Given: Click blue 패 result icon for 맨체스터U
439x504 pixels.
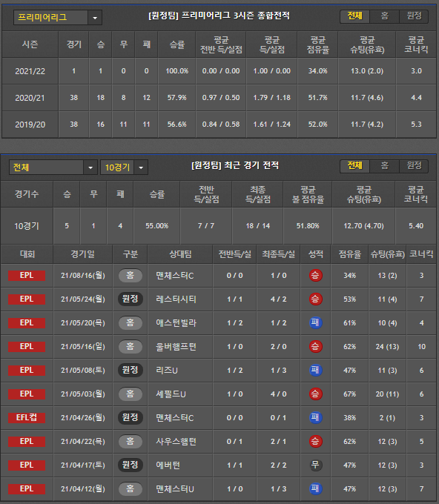Looking at the screenshot, I should click(x=315, y=488).
